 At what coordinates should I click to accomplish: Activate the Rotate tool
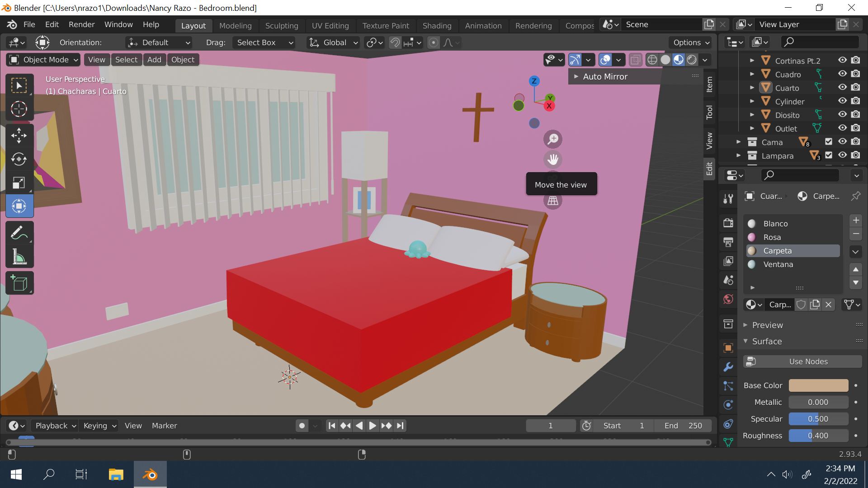pyautogui.click(x=19, y=159)
